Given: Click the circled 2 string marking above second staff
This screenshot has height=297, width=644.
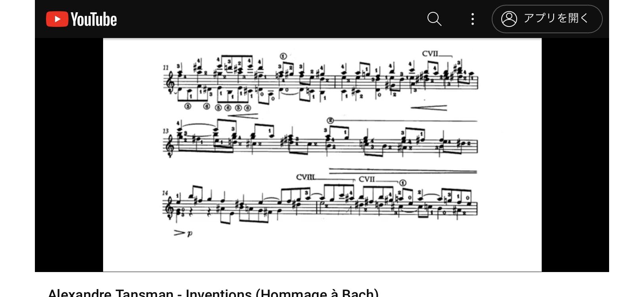Looking at the screenshot, I should (x=330, y=120).
